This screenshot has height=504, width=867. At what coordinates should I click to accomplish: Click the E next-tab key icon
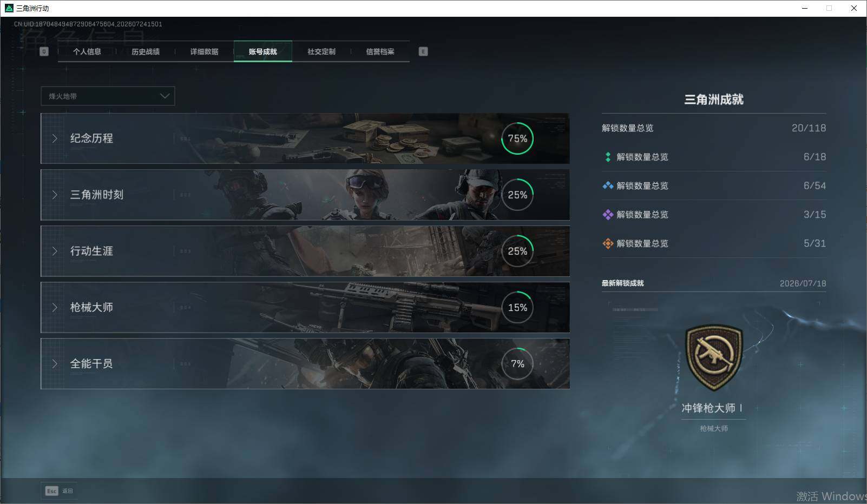[423, 51]
